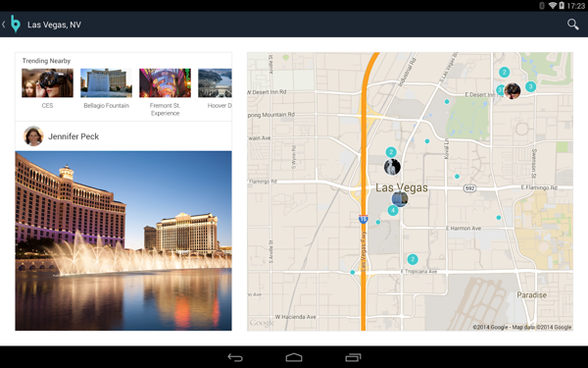Viewport: 588px width, 368px height.
Task: Tap the 3 cluster partly behind portrait marker
Action: (500, 90)
